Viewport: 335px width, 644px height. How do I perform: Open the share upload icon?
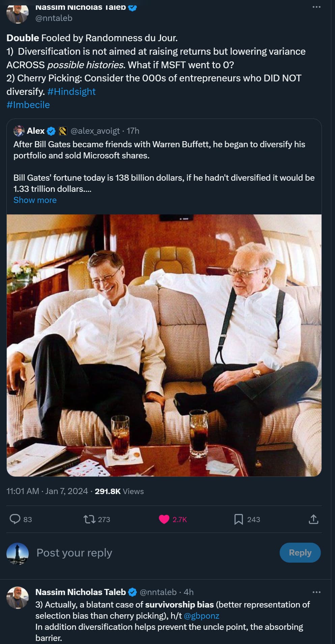click(x=313, y=519)
